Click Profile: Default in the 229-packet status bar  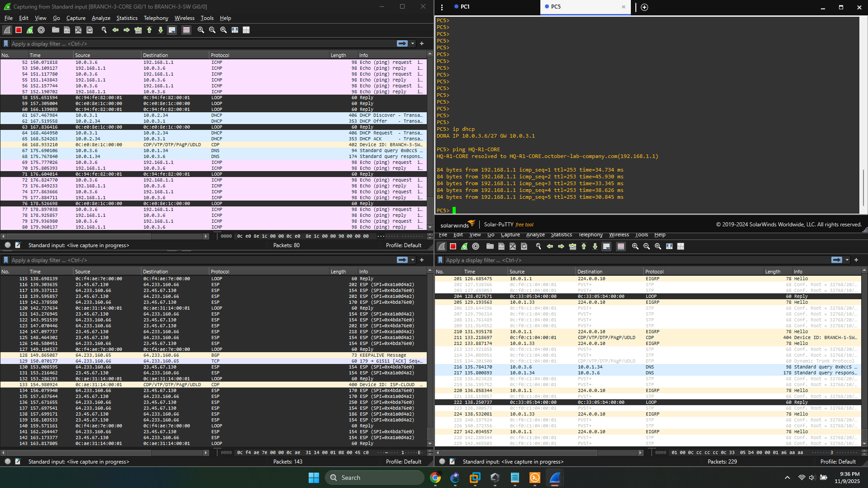(838, 462)
